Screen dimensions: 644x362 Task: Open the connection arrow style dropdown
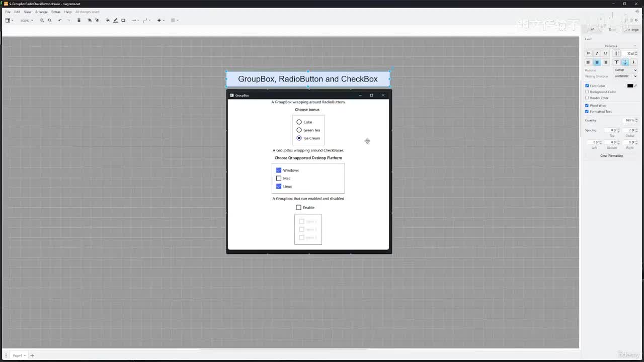coord(135,20)
